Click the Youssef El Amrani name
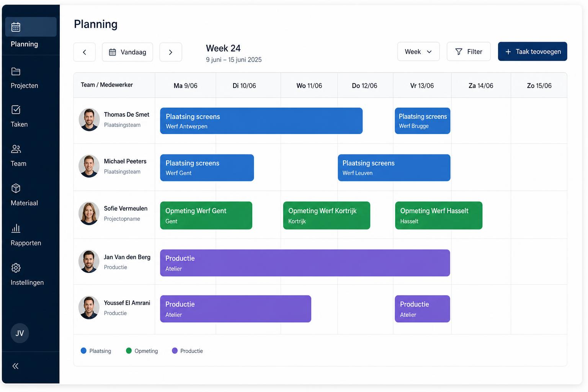The height and width of the screenshot is (392, 588). (127, 303)
